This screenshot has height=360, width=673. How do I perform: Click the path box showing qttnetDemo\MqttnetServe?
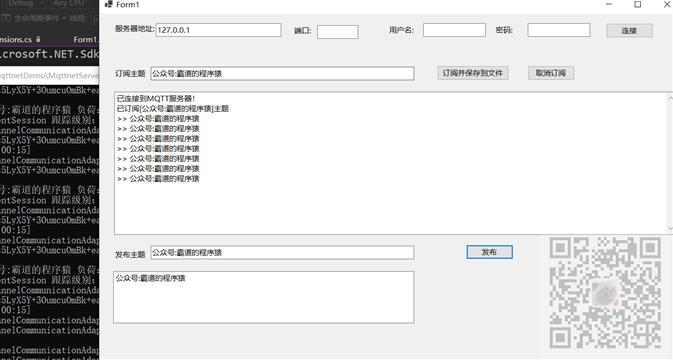click(49, 76)
